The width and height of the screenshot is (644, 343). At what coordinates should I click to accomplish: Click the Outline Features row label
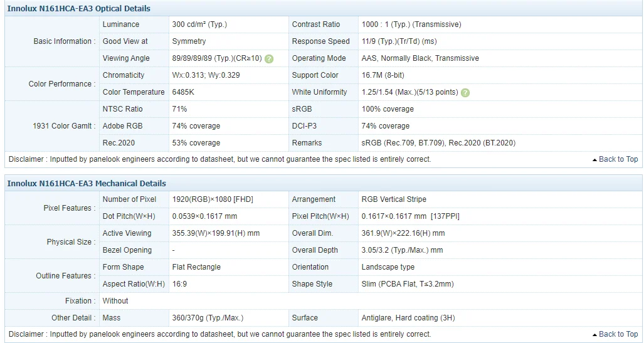click(x=66, y=276)
